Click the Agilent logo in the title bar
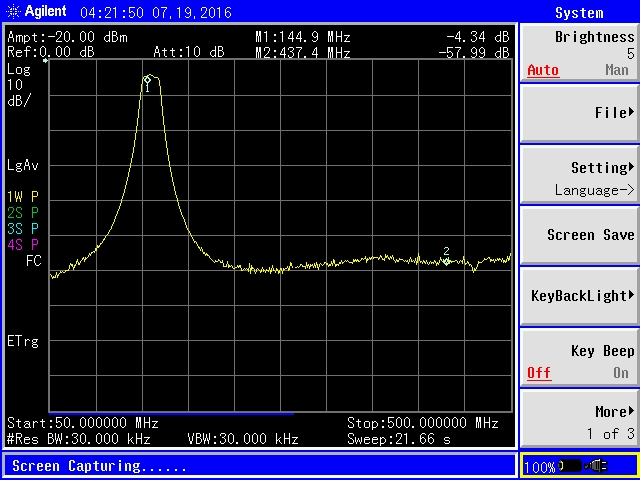This screenshot has width=640, height=480. (36, 12)
